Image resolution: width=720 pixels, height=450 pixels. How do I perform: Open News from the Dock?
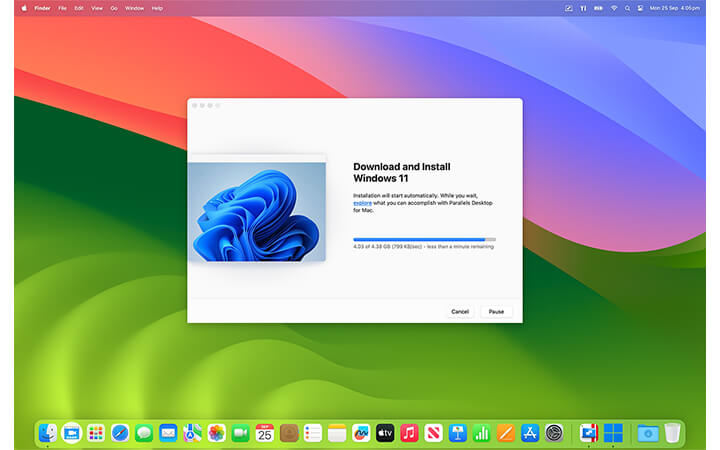[433, 433]
